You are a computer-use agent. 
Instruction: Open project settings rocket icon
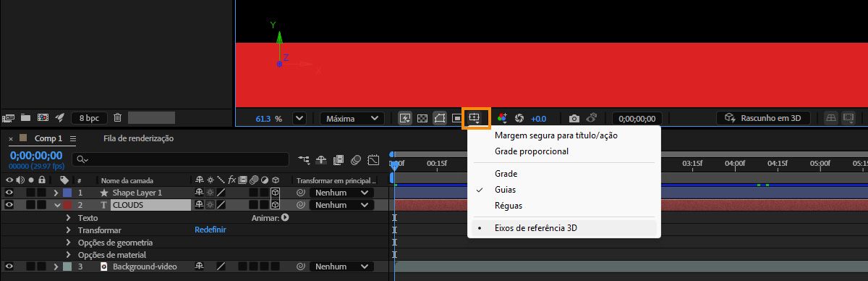click(x=60, y=117)
